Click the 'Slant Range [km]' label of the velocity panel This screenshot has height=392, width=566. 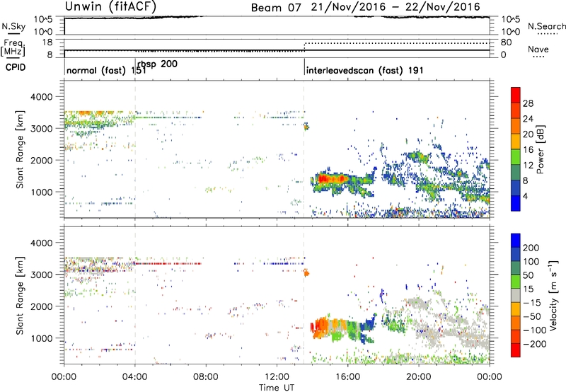pyautogui.click(x=20, y=296)
